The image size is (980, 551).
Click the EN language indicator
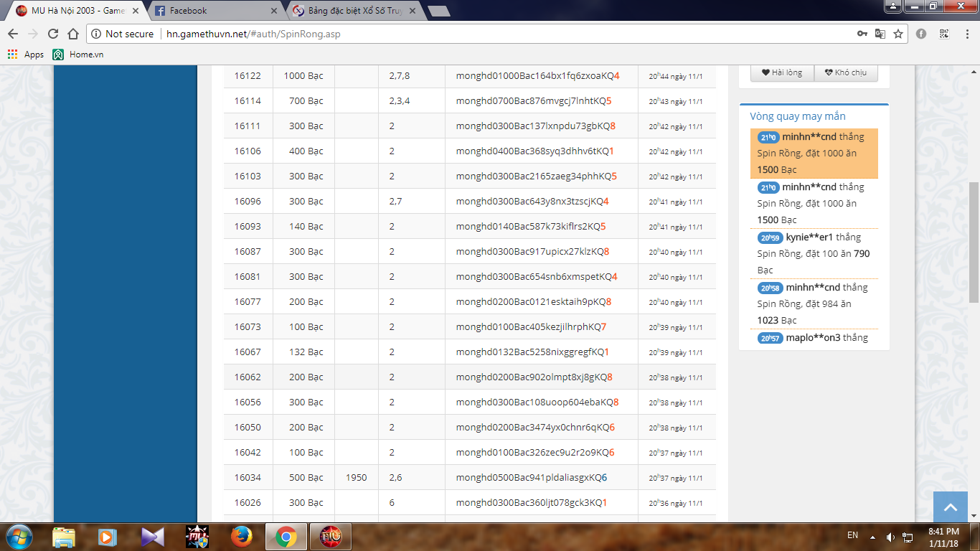click(852, 535)
